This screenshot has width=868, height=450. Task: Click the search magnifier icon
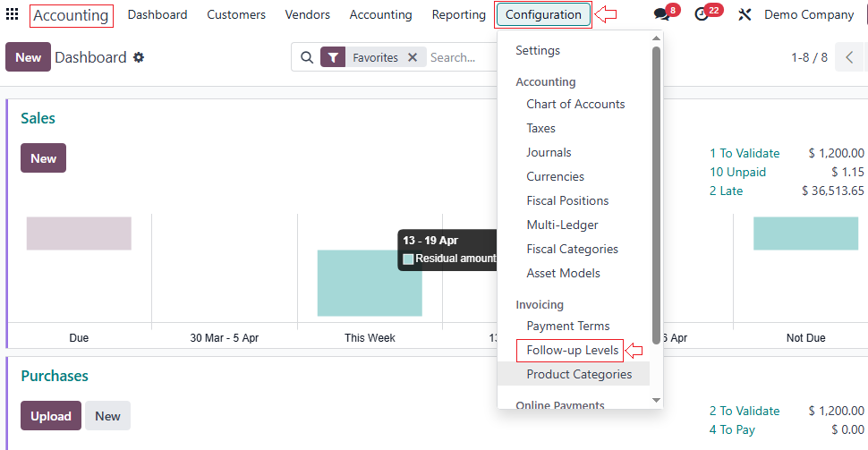(307, 57)
